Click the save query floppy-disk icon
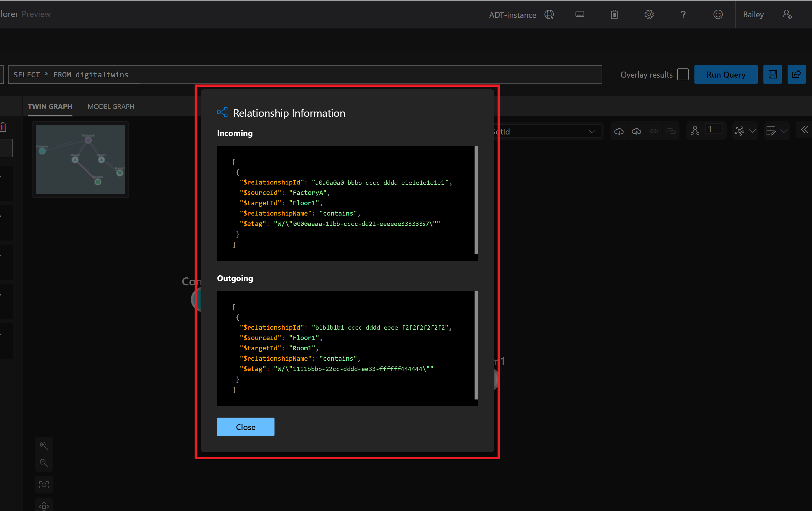This screenshot has width=812, height=511. [772, 74]
